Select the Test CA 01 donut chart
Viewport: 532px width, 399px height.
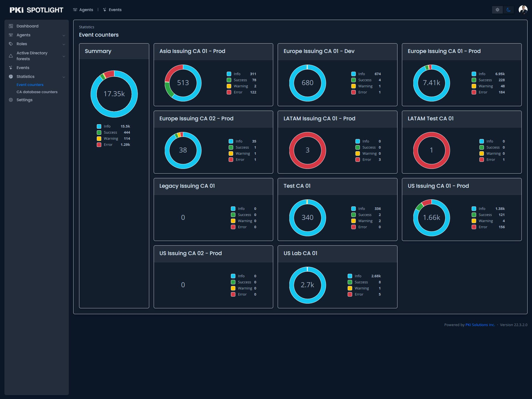(x=308, y=218)
